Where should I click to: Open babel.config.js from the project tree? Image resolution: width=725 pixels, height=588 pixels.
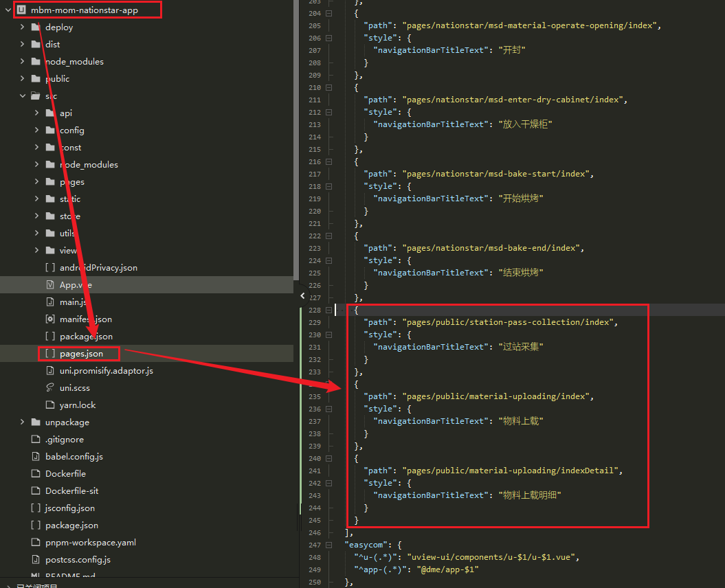click(x=74, y=457)
